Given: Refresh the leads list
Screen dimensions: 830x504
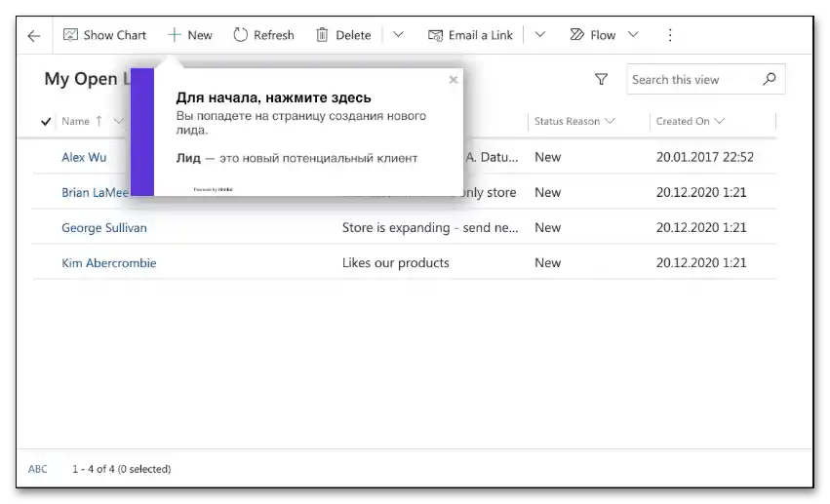Looking at the screenshot, I should pyautogui.click(x=263, y=35).
